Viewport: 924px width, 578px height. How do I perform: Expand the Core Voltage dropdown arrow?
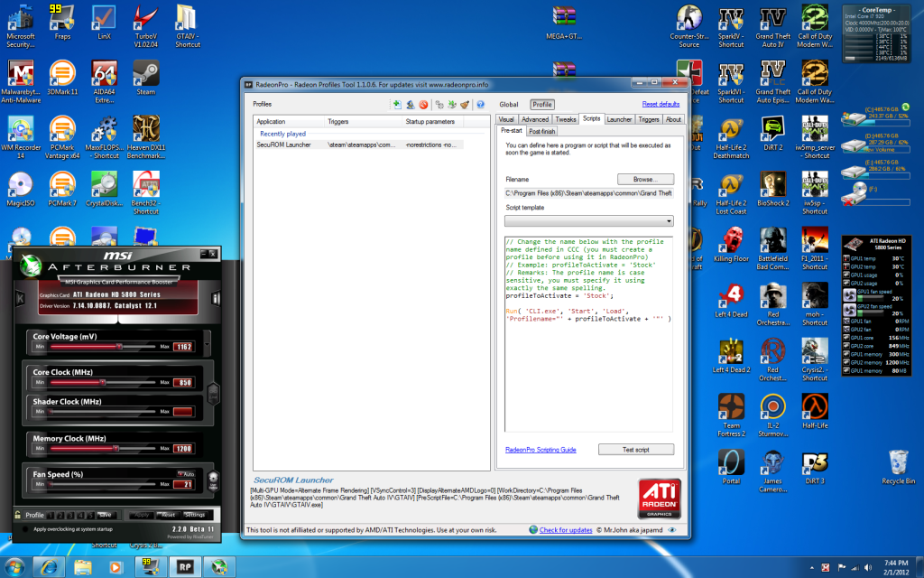[207, 342]
